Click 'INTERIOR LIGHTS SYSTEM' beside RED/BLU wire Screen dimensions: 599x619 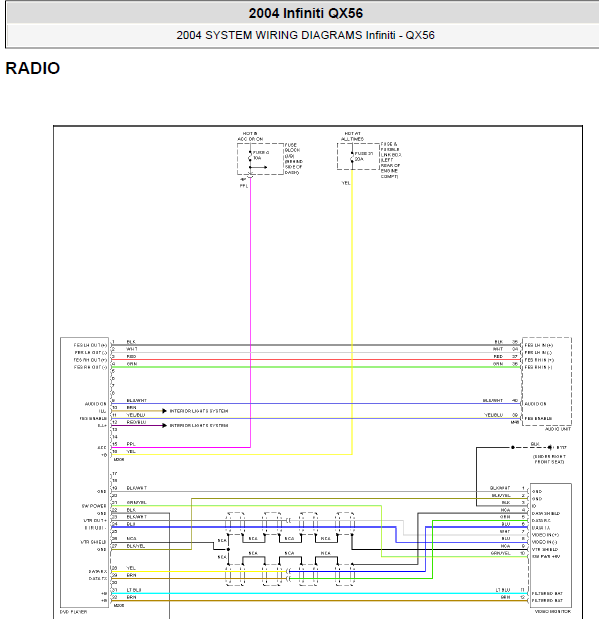[x=199, y=426]
